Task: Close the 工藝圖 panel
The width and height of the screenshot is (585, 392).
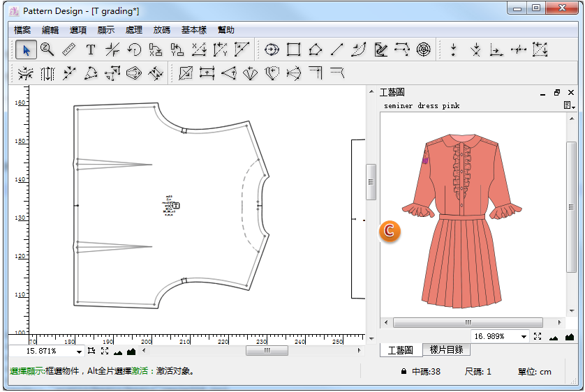Action: pyautogui.click(x=571, y=93)
